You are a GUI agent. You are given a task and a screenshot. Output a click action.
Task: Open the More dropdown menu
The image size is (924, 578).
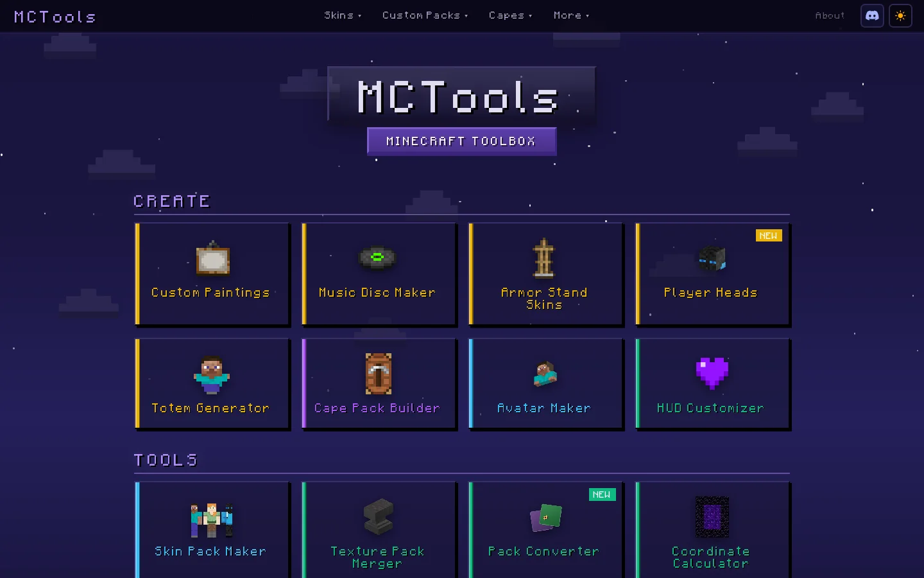pos(571,15)
